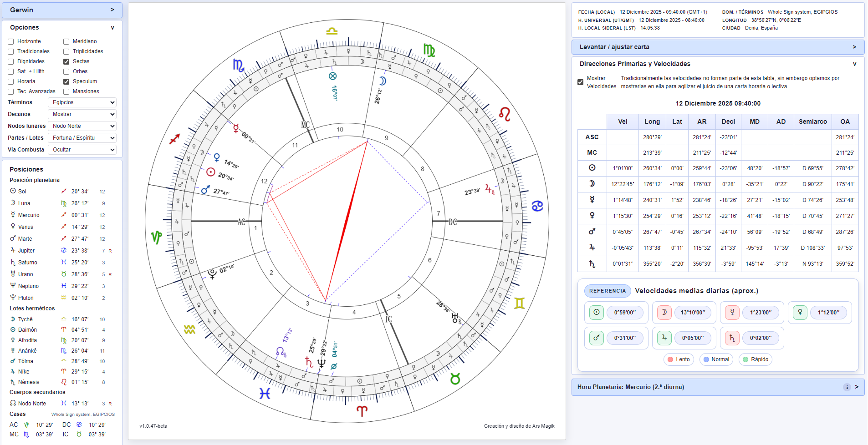868x445 pixels.
Task: Expand the Gerwin panel header
Action: 62,10
